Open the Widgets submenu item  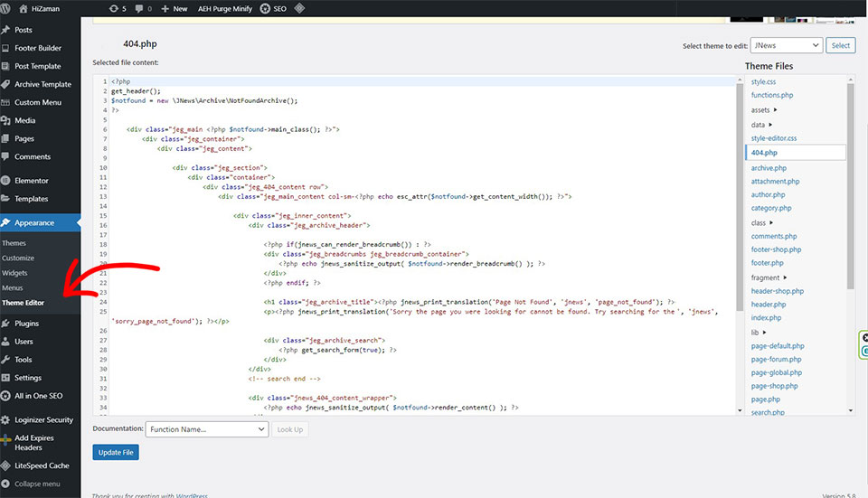[x=14, y=273]
